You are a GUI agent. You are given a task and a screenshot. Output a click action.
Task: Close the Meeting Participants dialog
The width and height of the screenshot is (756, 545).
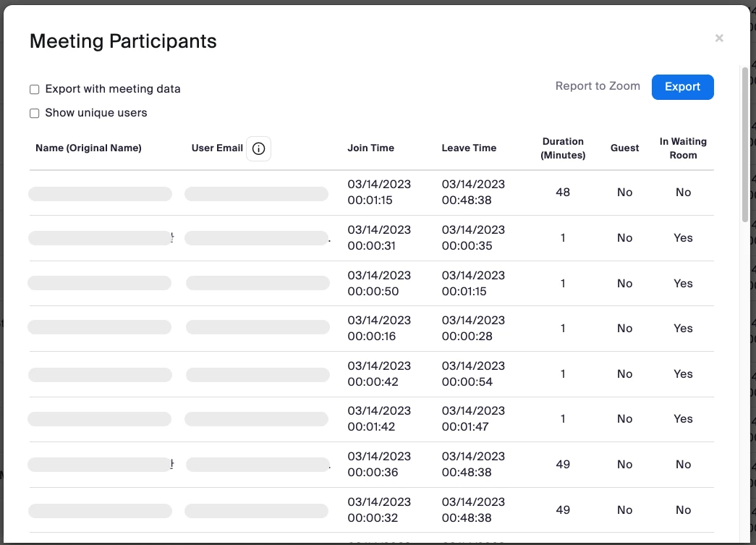tap(719, 38)
